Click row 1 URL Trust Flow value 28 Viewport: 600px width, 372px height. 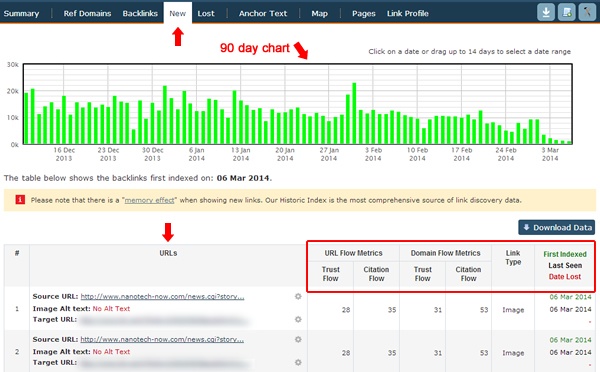point(346,310)
